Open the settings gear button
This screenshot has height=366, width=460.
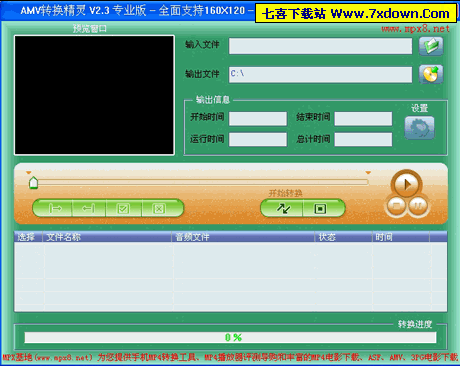click(x=419, y=128)
